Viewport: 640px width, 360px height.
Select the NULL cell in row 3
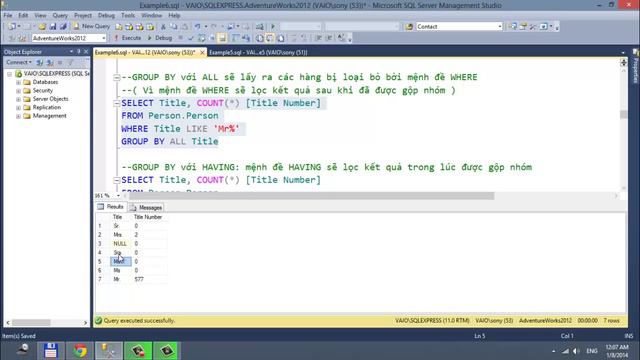[120, 244]
